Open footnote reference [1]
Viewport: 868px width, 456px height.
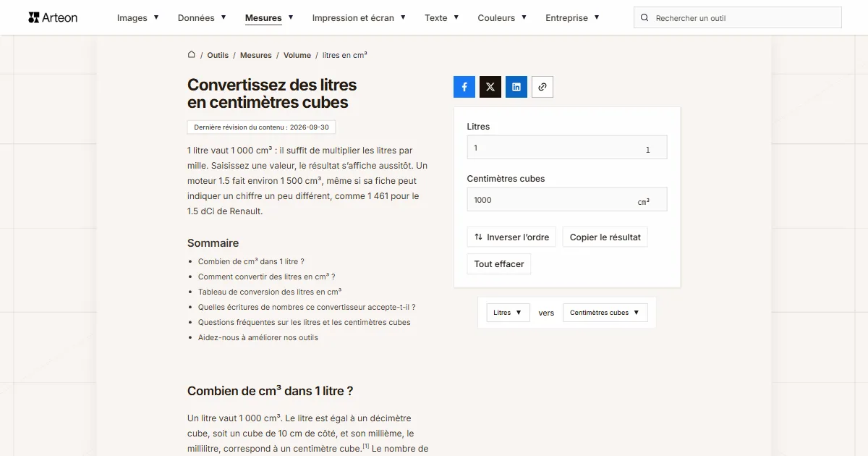pos(366,447)
